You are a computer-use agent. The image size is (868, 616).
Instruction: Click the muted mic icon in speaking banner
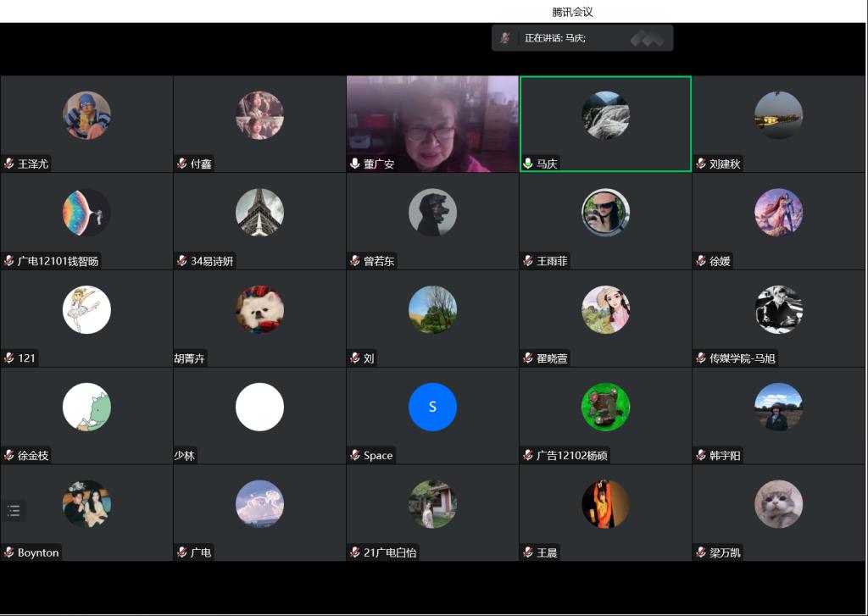(505, 38)
